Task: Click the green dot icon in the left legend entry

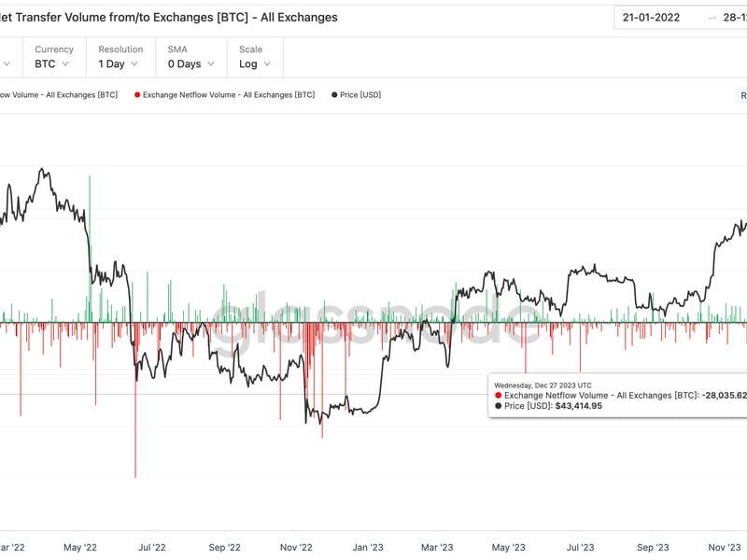Action: click(x=3, y=93)
